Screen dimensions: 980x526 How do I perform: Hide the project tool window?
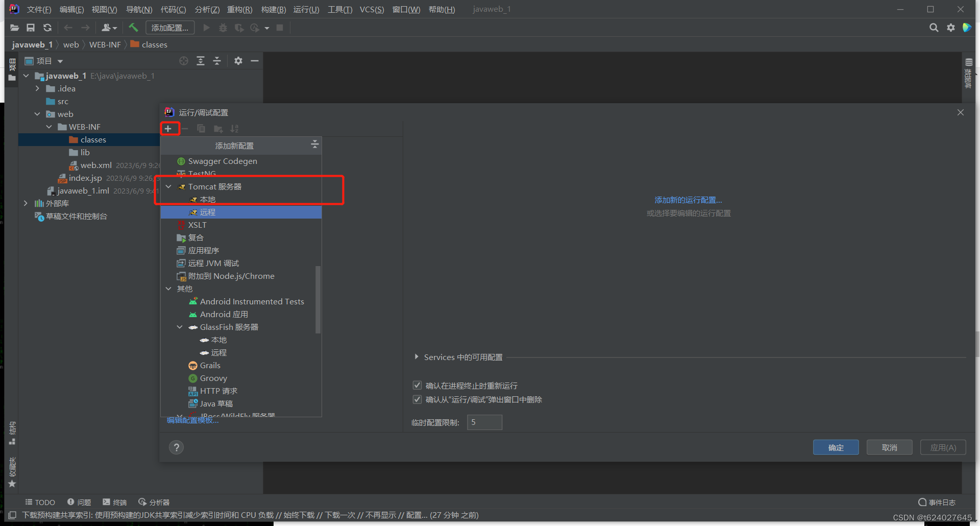tap(255, 61)
